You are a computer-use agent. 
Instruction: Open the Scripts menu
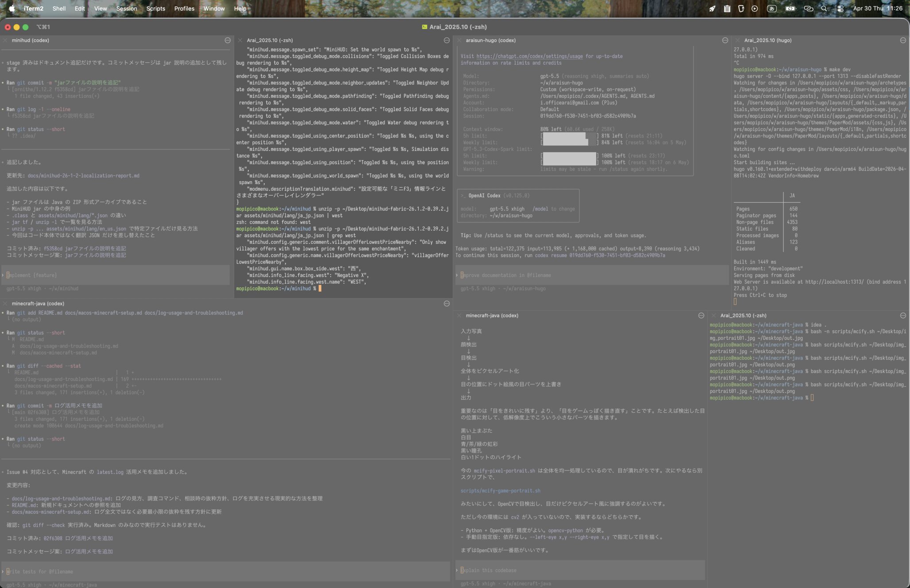156,8
